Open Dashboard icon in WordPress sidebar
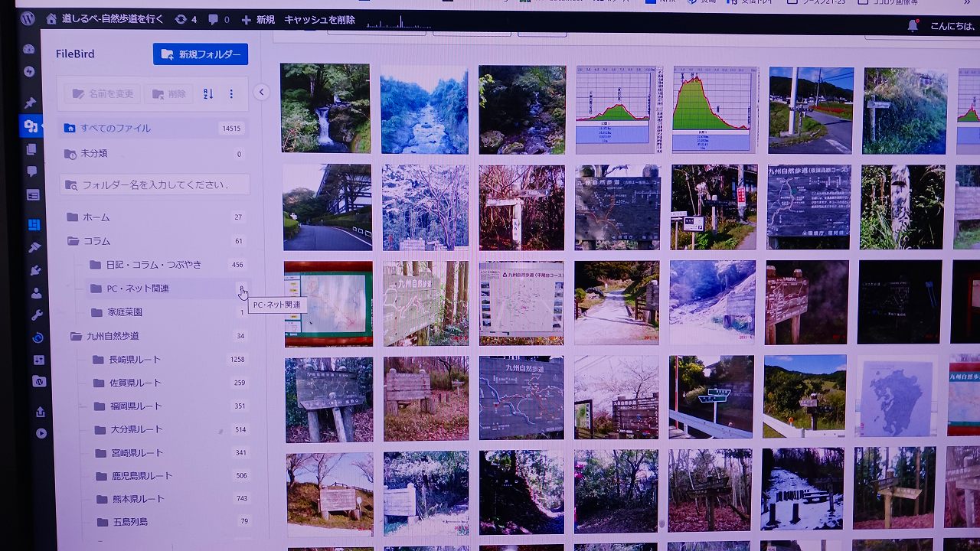 (x=29, y=49)
